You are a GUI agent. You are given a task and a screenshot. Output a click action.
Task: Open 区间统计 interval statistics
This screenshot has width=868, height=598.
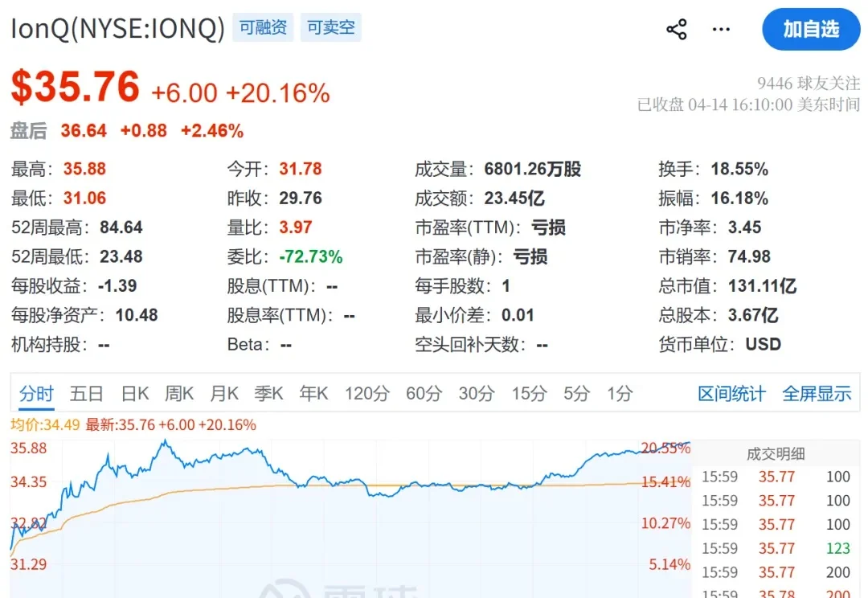[731, 393]
